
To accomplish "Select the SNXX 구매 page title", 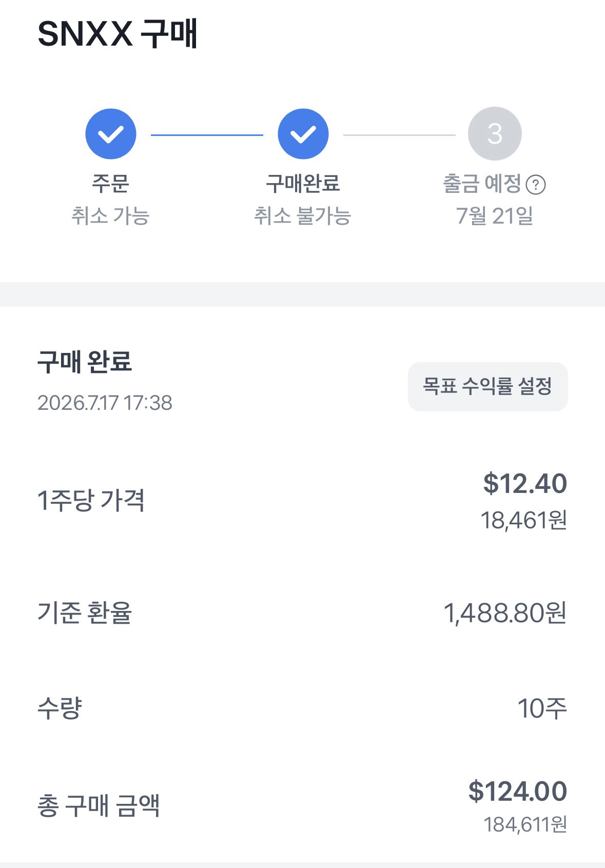I will pos(118,34).
